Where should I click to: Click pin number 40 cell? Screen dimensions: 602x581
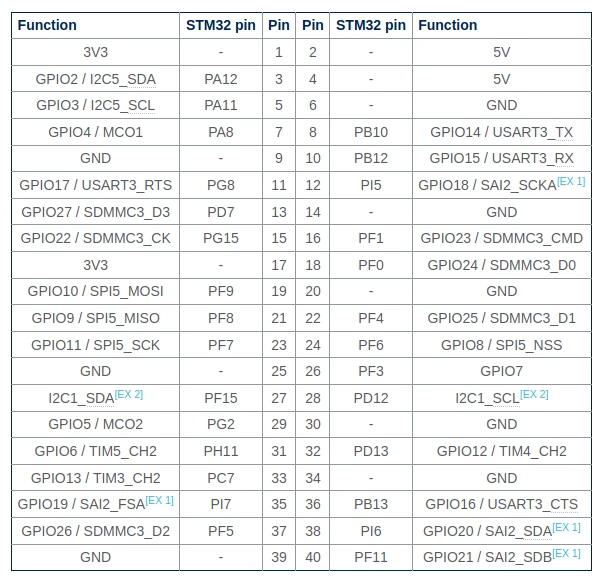(x=313, y=557)
